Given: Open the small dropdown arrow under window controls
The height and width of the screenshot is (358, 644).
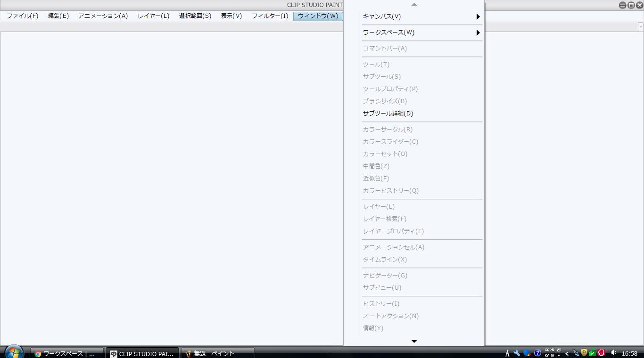Looking at the screenshot, I should (640, 27).
